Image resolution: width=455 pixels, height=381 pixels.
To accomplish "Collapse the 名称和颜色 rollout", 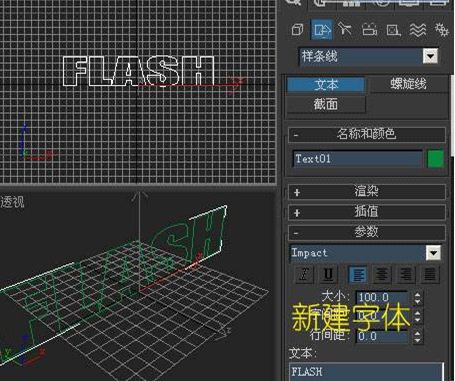I will coord(367,134).
